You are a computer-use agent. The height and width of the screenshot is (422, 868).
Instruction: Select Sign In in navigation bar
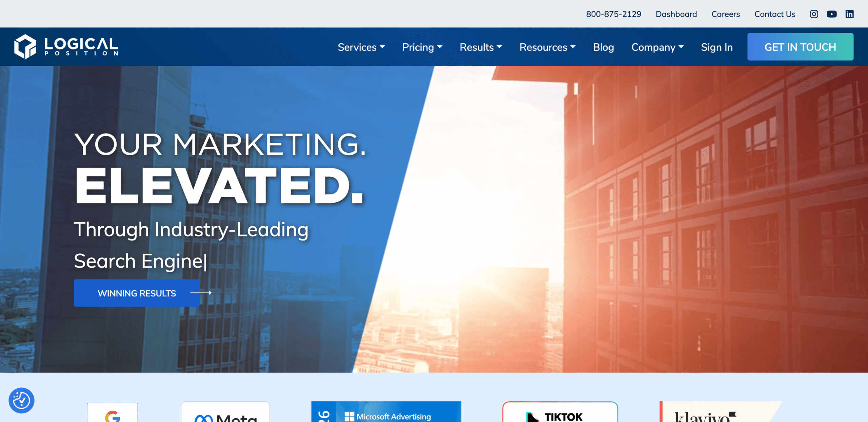[717, 47]
